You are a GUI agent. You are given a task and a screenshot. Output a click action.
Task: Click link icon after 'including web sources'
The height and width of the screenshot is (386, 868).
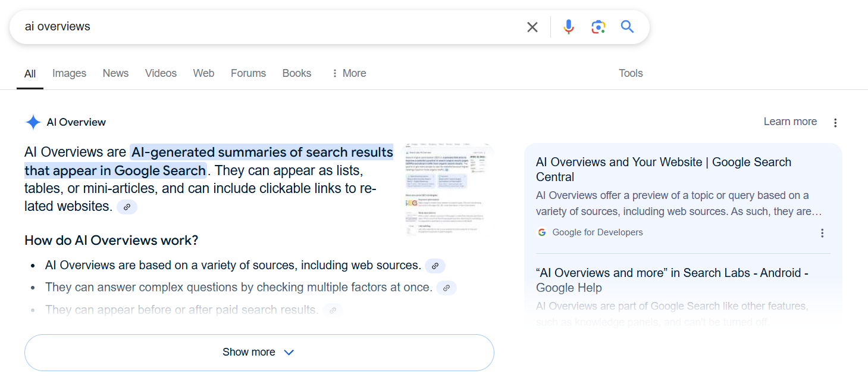coord(435,266)
